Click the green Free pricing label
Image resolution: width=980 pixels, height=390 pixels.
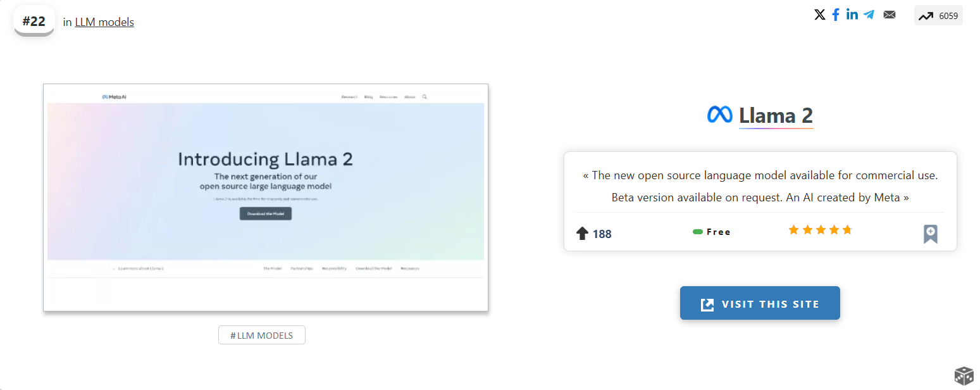tap(712, 232)
